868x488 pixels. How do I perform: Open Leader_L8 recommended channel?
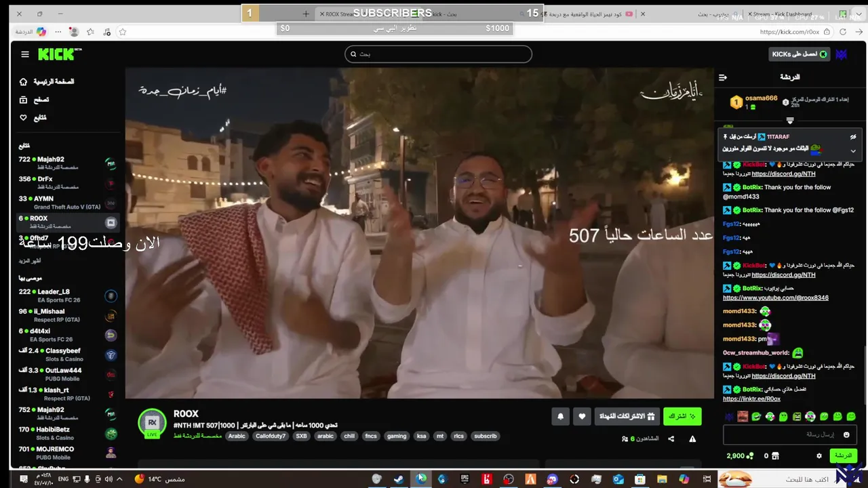point(68,296)
